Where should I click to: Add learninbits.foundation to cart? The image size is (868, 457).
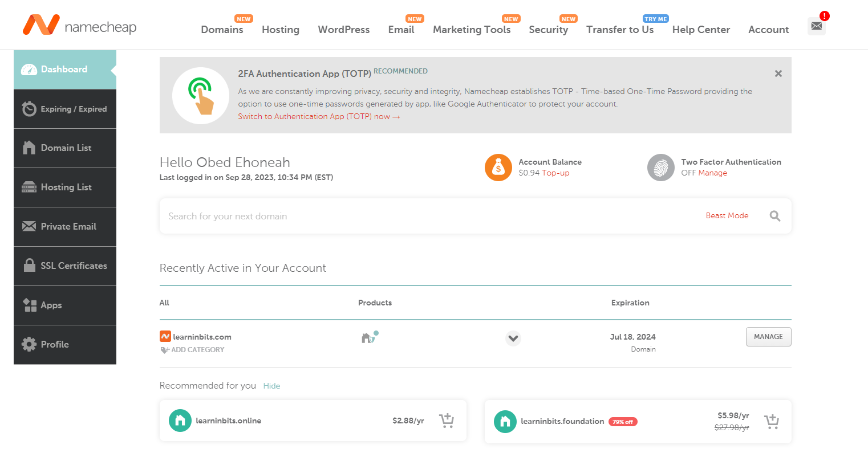click(772, 422)
